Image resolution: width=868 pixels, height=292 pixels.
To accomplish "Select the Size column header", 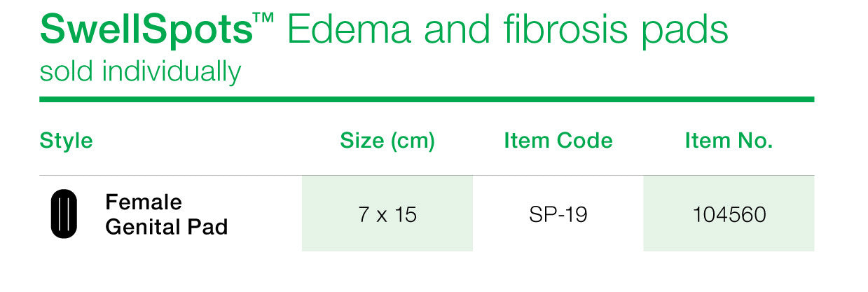I will point(387,141).
